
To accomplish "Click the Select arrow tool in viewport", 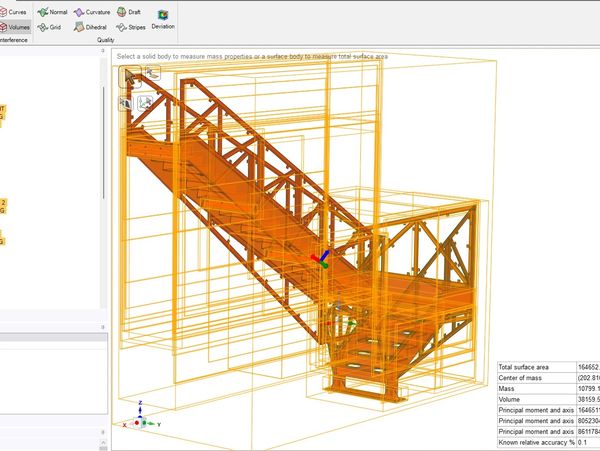I will point(129,75).
